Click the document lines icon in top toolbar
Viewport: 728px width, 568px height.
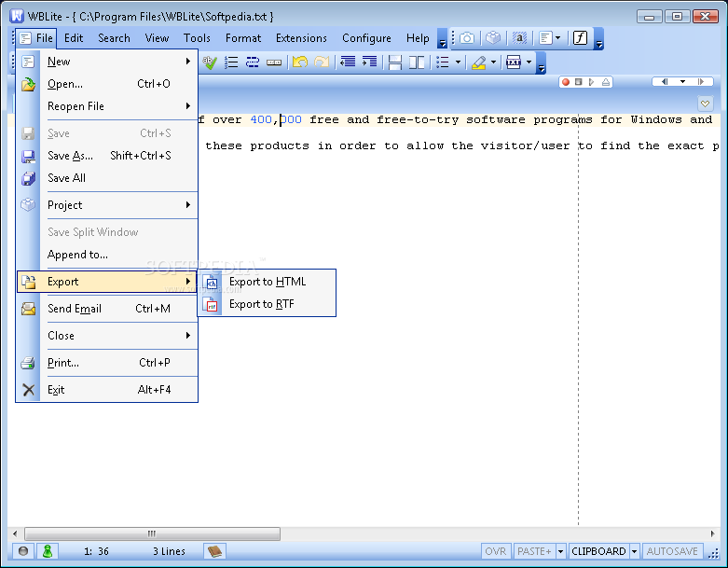(545, 38)
